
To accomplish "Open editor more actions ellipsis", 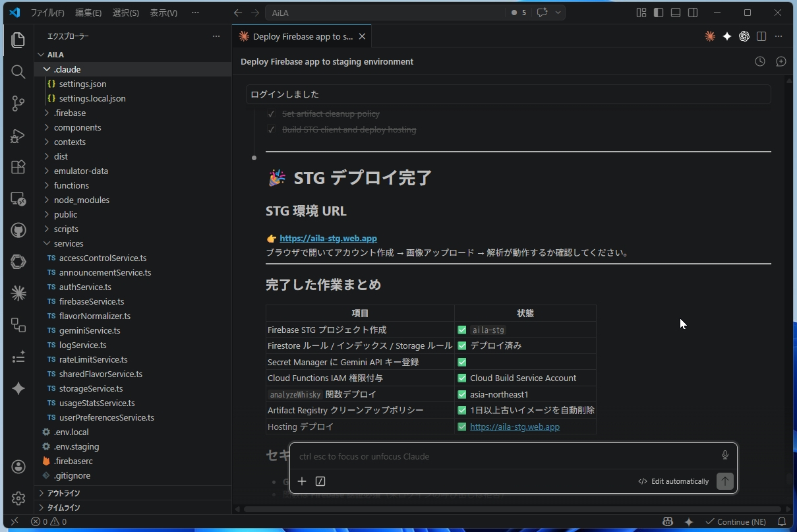I will click(x=779, y=37).
